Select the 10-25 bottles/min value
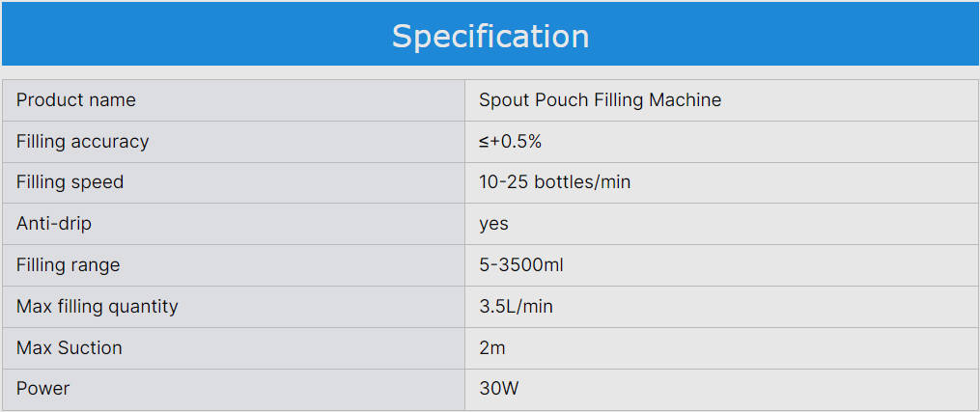 coord(554,182)
